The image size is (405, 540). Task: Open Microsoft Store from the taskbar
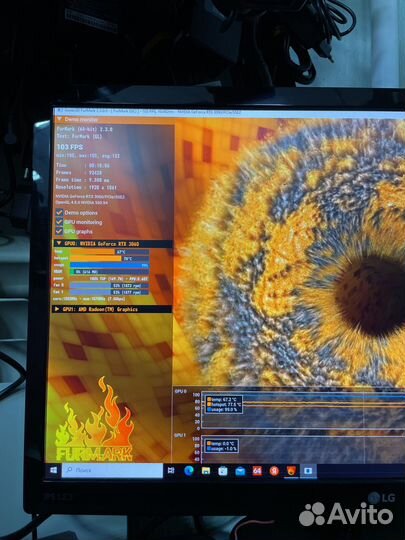click(223, 471)
